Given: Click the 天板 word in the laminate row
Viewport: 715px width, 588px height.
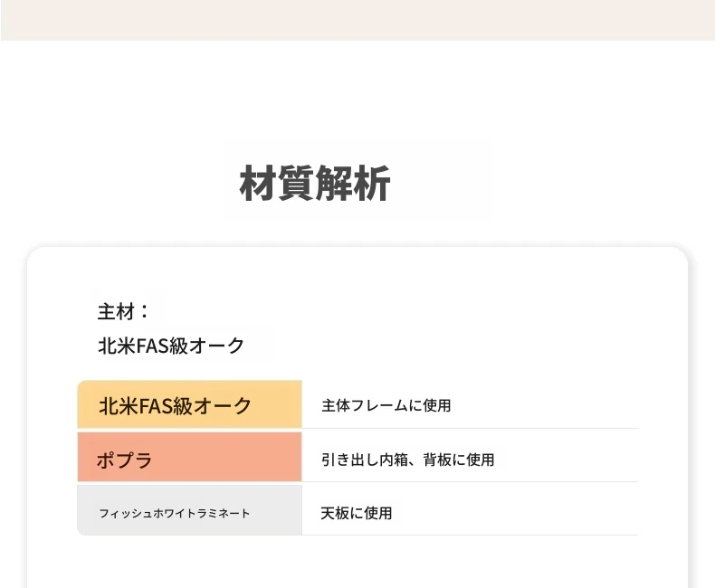Looking at the screenshot, I should [x=335, y=513].
